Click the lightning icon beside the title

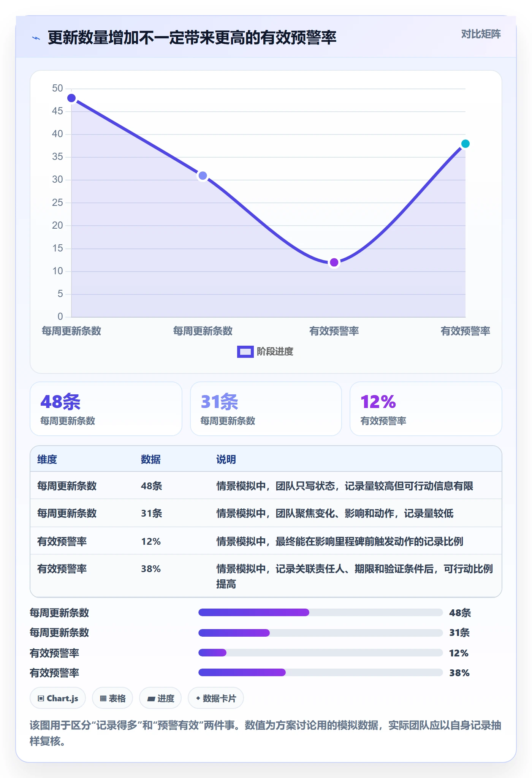pyautogui.click(x=36, y=38)
